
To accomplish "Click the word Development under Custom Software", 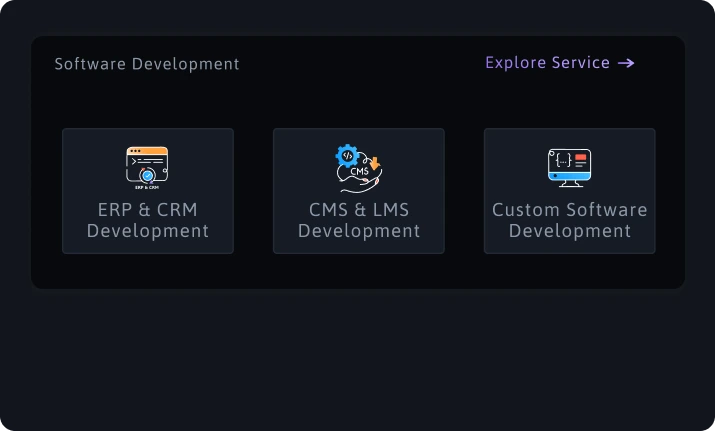I will (x=570, y=231).
